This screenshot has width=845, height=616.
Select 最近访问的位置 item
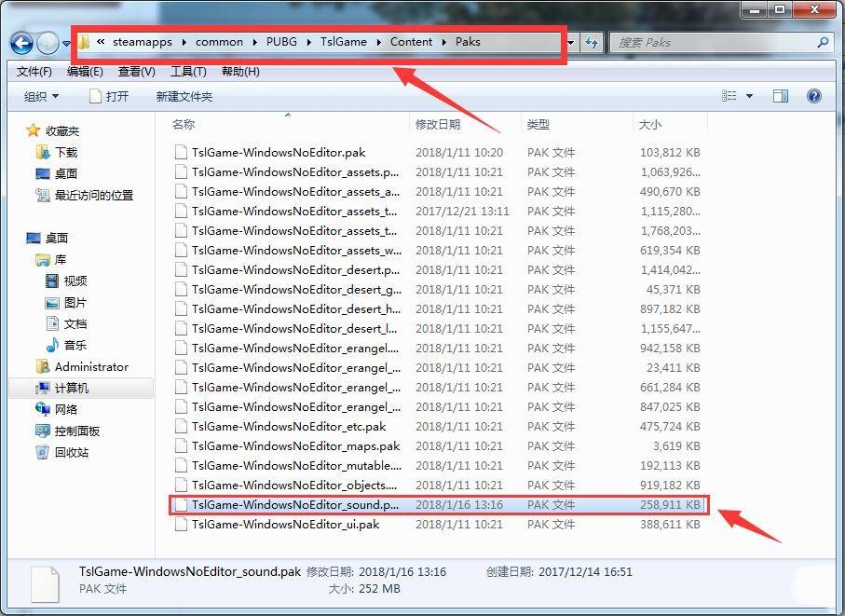tap(85, 195)
